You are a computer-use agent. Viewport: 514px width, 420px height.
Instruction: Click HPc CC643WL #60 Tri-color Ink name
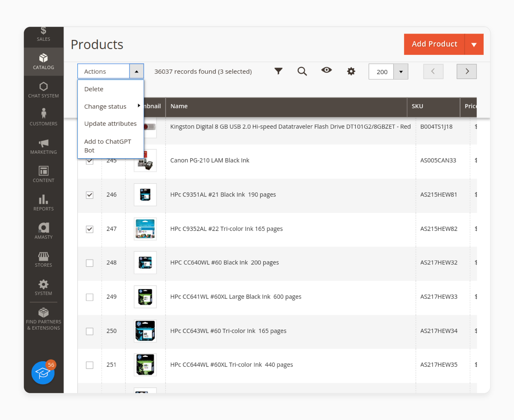(228, 331)
